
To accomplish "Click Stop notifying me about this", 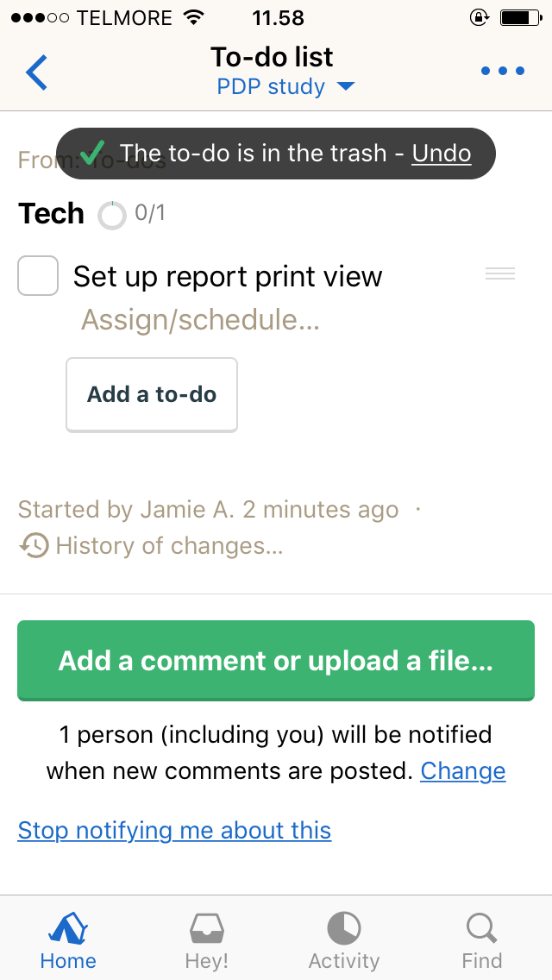I will click(x=174, y=831).
